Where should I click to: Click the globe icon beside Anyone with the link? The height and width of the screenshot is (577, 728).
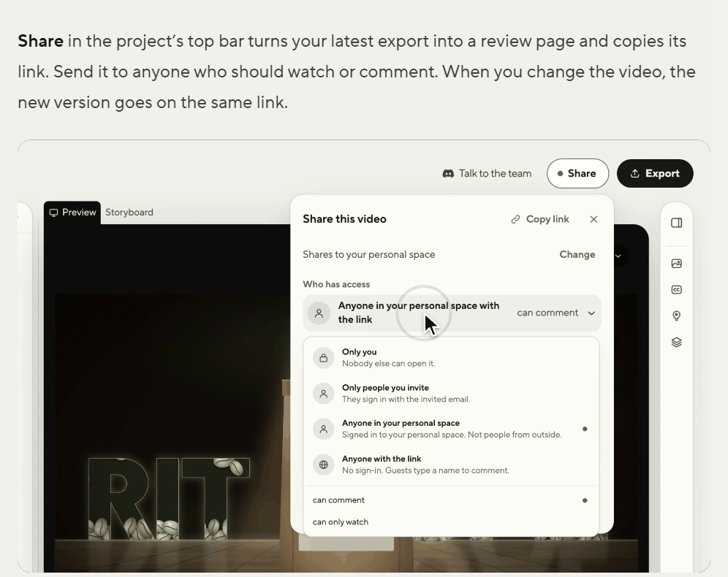pos(324,465)
